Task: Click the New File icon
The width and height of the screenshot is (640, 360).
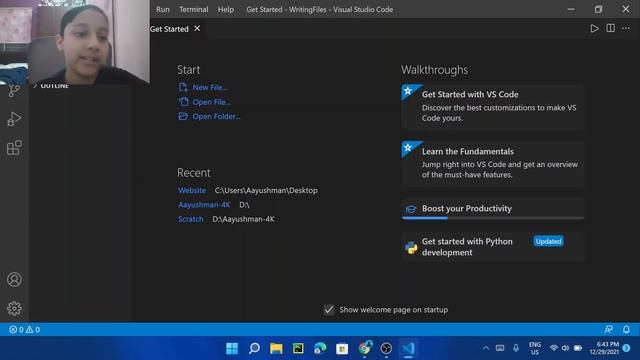Action: click(x=183, y=87)
